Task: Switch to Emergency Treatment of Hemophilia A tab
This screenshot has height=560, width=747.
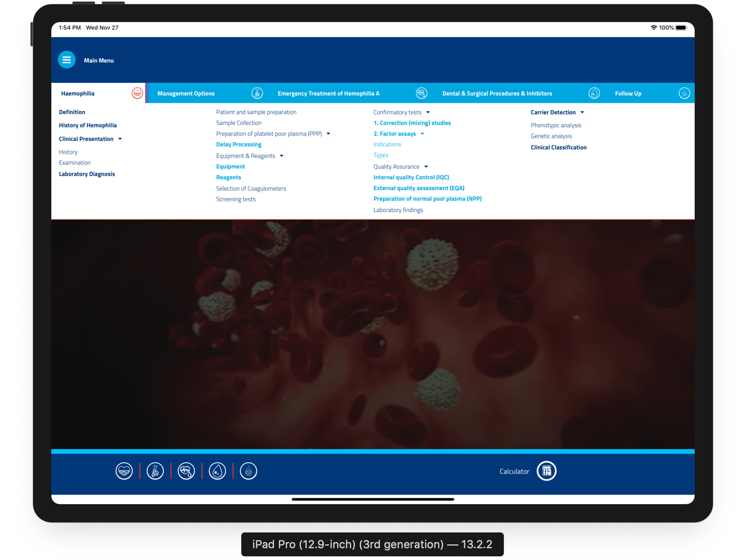Action: pos(329,94)
